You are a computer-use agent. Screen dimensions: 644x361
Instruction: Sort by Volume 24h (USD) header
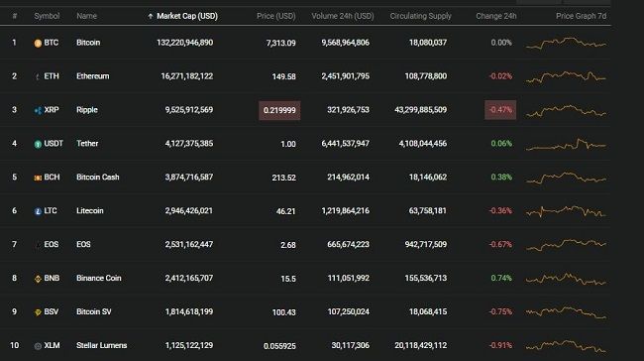tap(343, 16)
